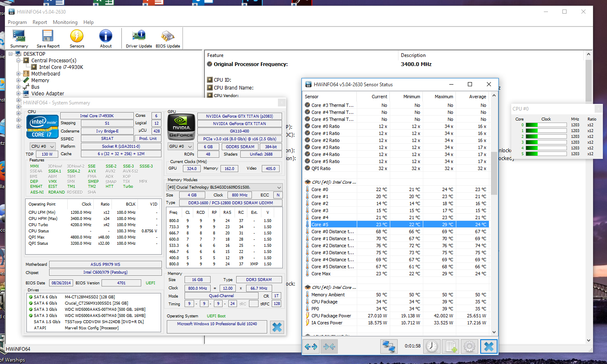Click the Bus icon in the tree
The width and height of the screenshot is (607, 364).
click(x=26, y=87)
